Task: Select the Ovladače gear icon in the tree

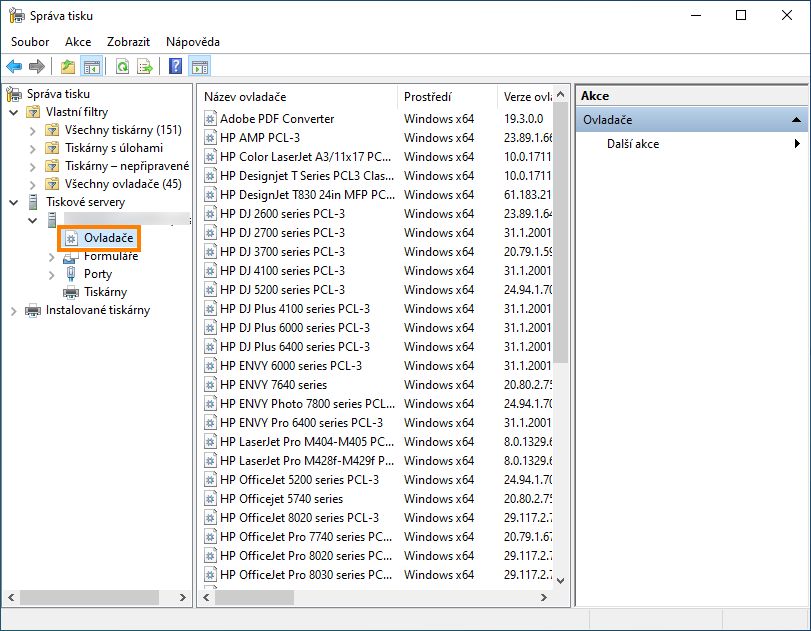Action: click(70, 238)
